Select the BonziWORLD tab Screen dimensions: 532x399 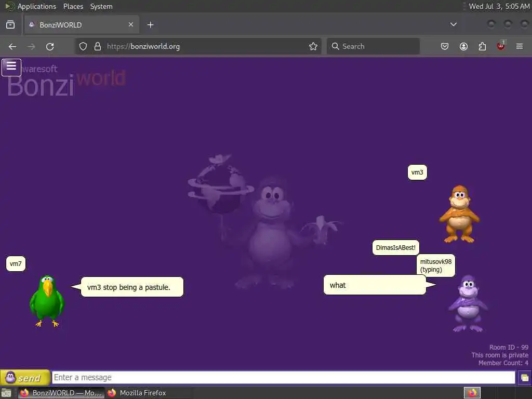coord(82,25)
